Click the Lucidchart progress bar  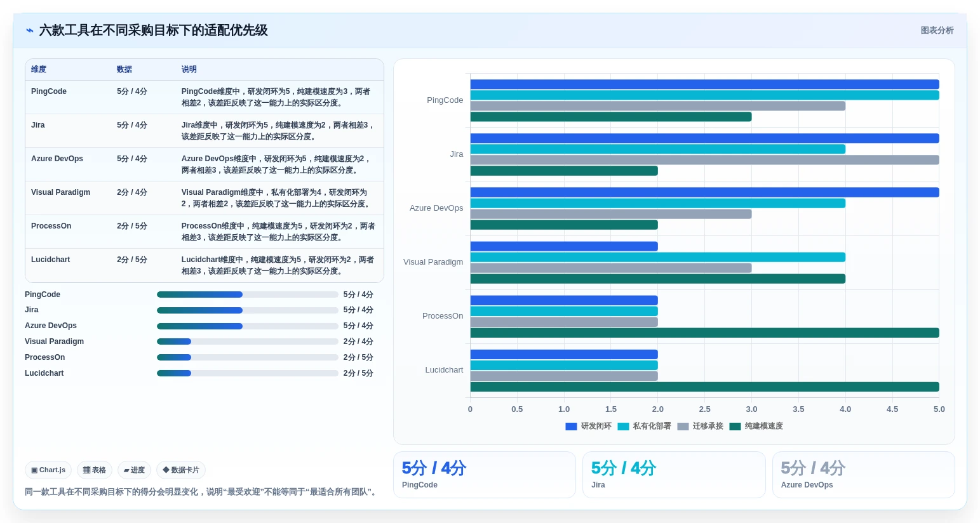click(247, 373)
